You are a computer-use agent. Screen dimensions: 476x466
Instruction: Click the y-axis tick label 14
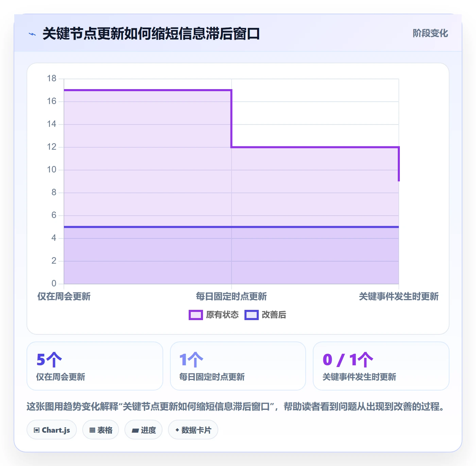coord(52,124)
